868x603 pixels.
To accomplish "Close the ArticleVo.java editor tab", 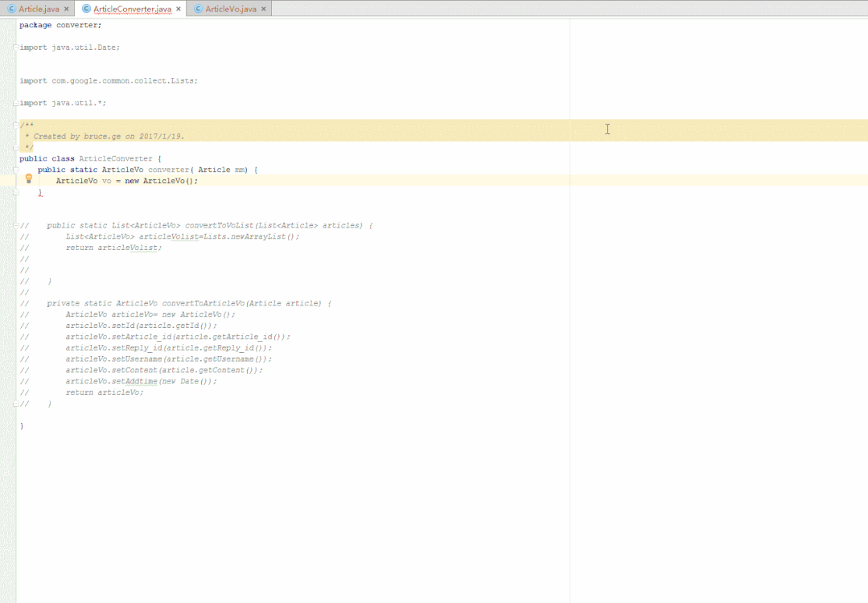I will tap(263, 9).
